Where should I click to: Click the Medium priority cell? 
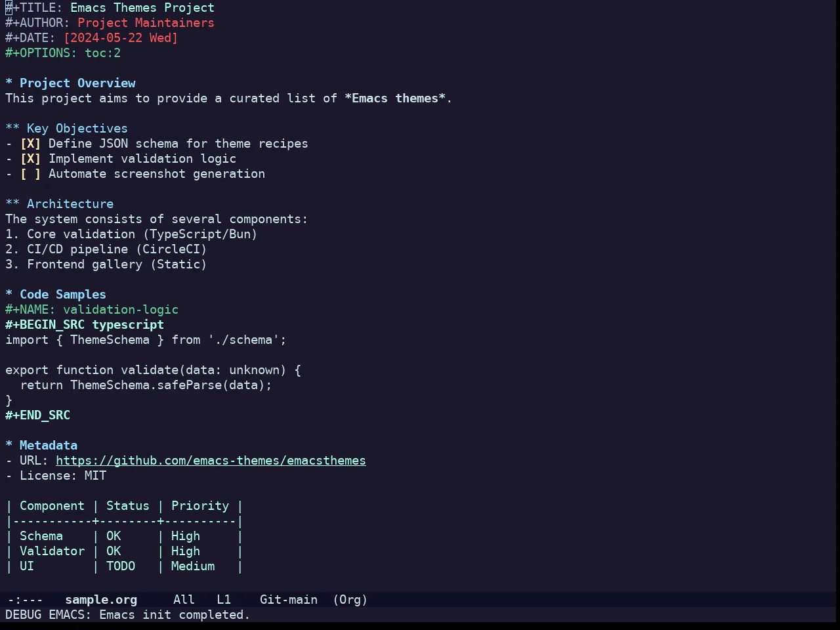coord(193,566)
